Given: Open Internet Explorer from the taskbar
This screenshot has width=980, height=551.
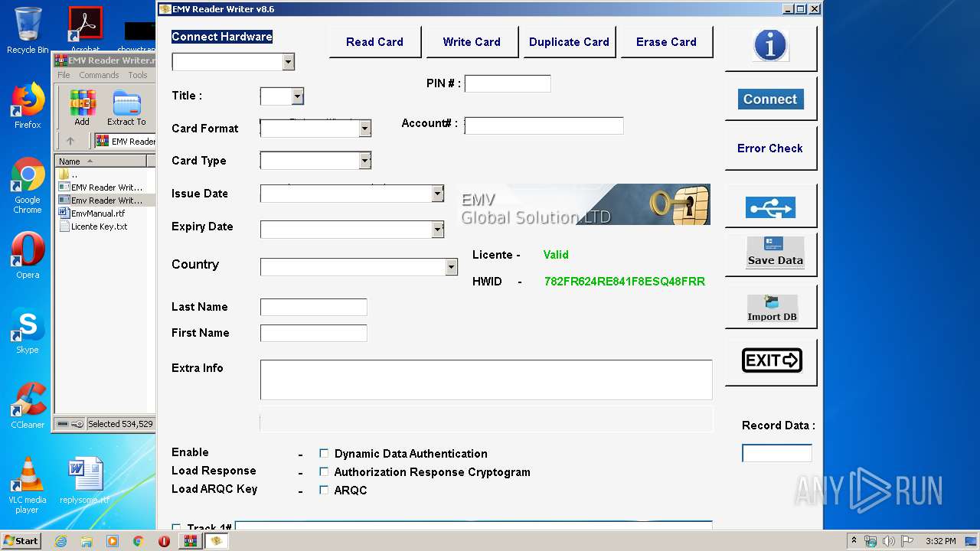Looking at the screenshot, I should 60,541.
